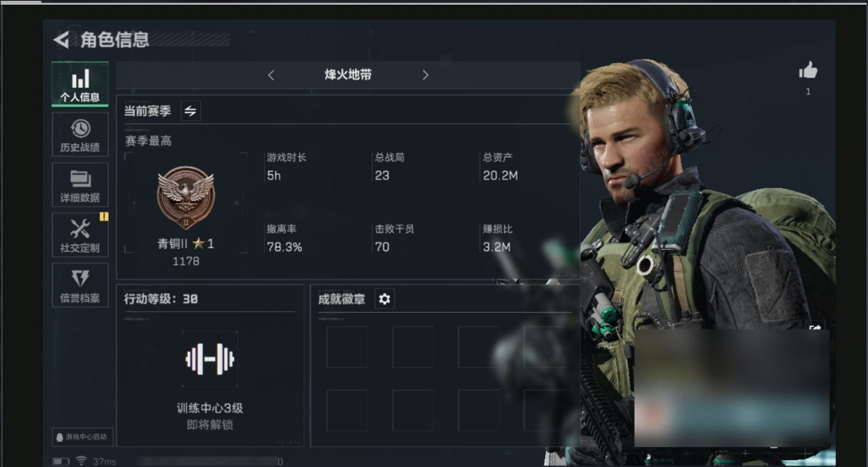
Task: Click the bronze eagle rank badge
Action: 186,197
